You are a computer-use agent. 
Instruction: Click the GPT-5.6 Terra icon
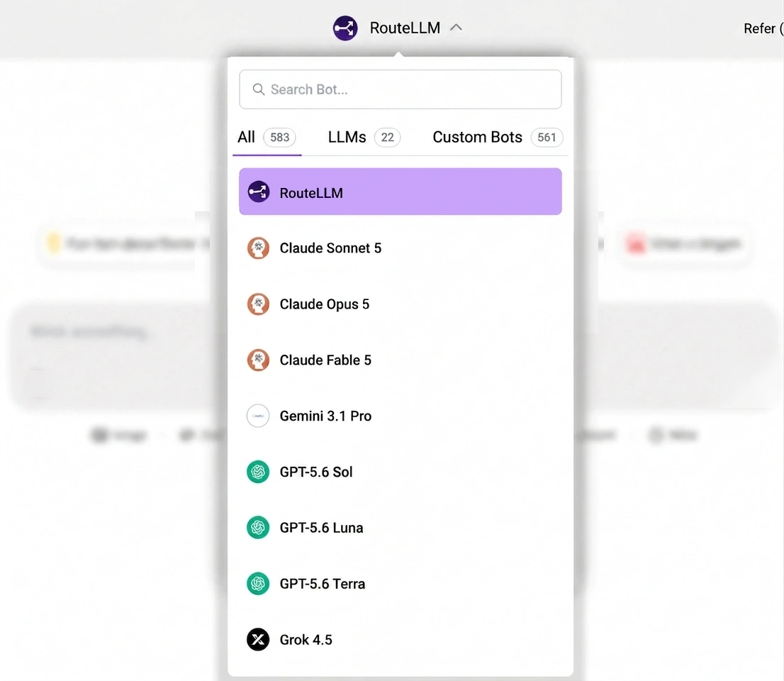click(x=258, y=584)
